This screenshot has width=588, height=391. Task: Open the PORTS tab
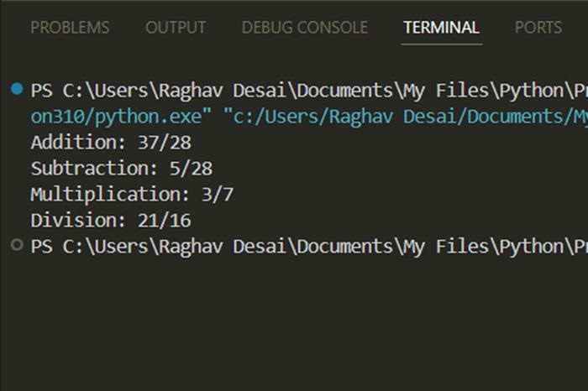point(538,28)
